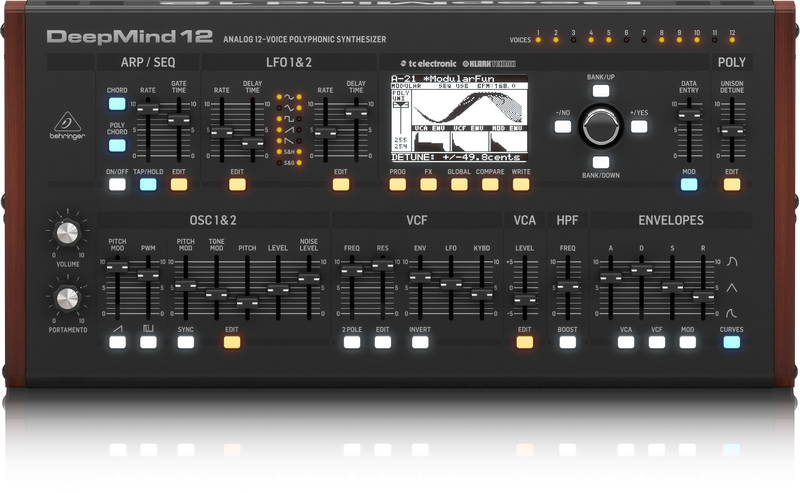Click the LFO 1 RATE slider
The width and height of the screenshot is (800, 493).
pyautogui.click(x=221, y=133)
